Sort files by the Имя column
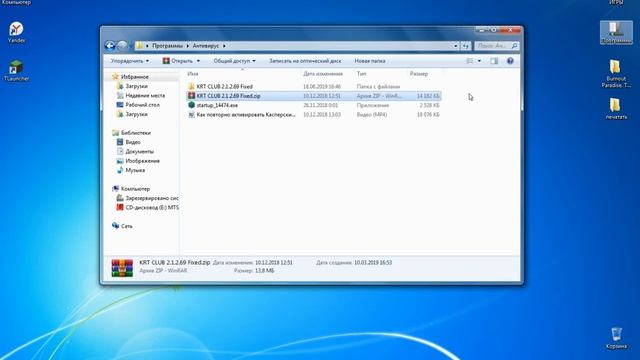This screenshot has height=360, width=640. click(193, 74)
